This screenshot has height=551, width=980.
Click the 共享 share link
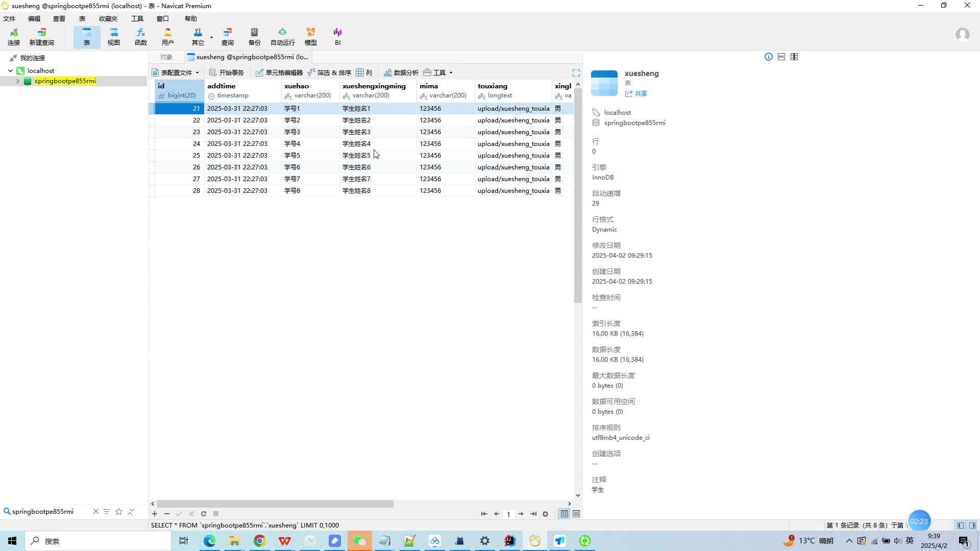click(641, 93)
